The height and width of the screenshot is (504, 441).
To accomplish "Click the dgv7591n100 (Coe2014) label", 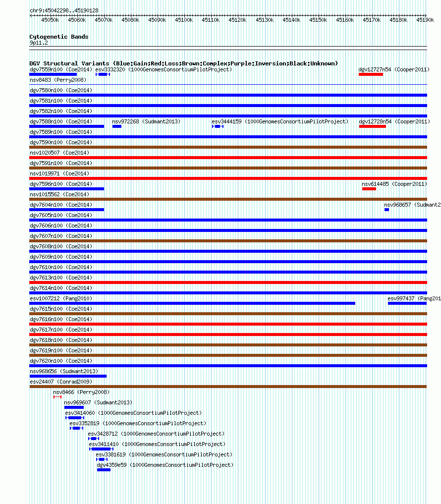I will (x=61, y=163).
